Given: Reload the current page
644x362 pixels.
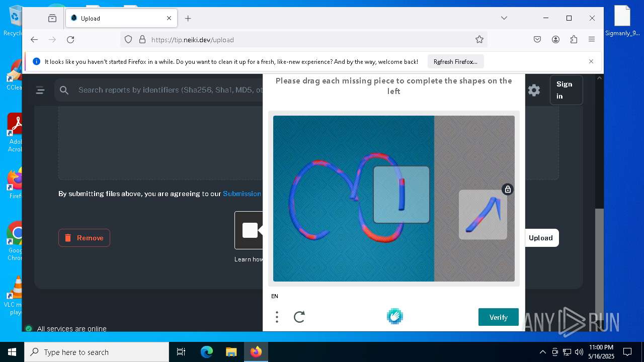Looking at the screenshot, I should (70, 39).
